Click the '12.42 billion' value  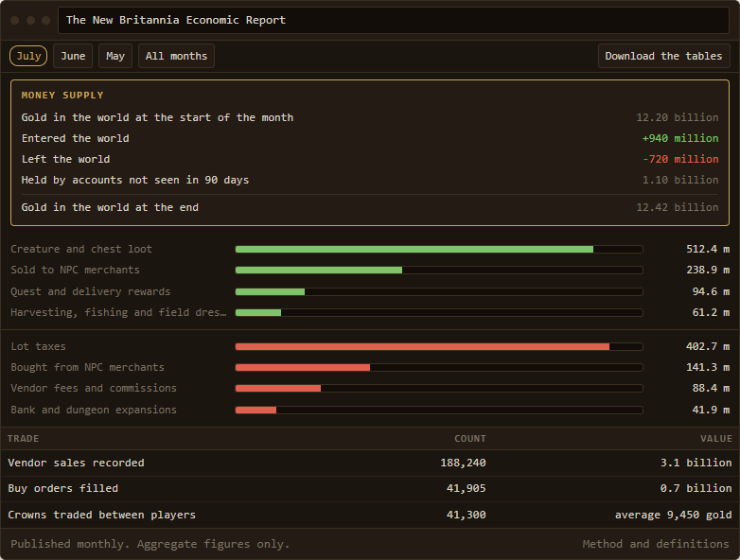pyautogui.click(x=678, y=207)
